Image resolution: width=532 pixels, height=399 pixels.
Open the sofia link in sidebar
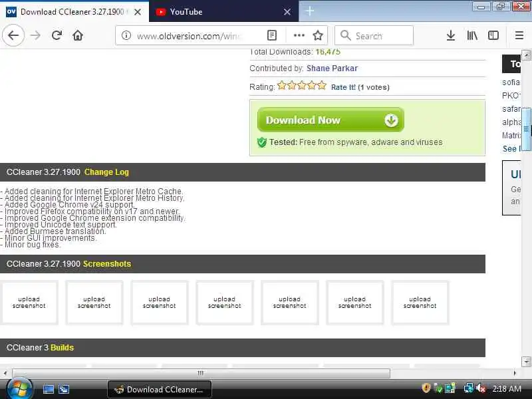(511, 82)
